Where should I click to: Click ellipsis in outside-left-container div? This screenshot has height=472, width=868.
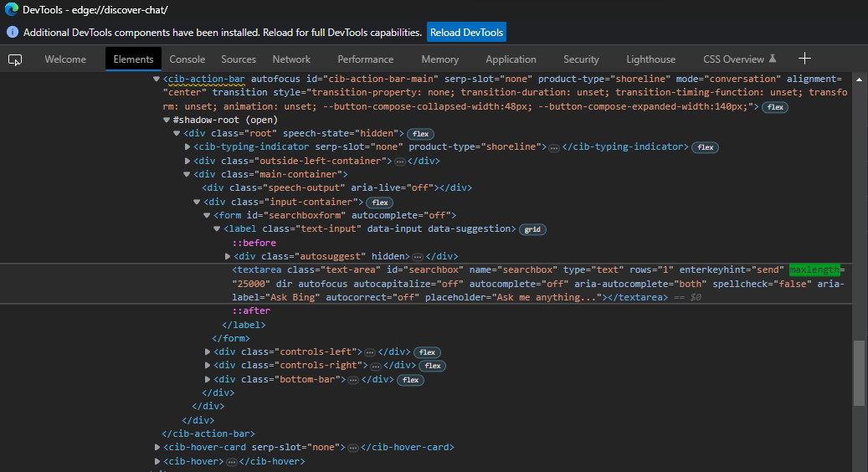coord(399,161)
